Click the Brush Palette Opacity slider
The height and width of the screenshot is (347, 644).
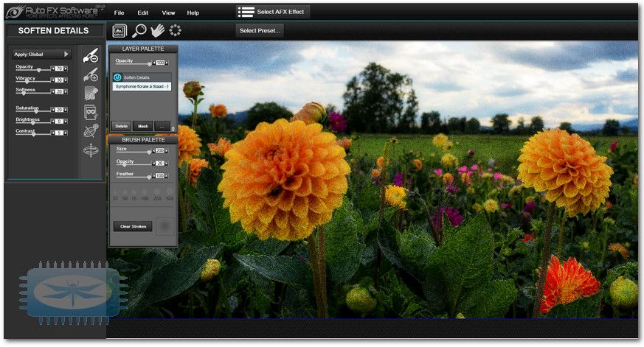[x=134, y=164]
